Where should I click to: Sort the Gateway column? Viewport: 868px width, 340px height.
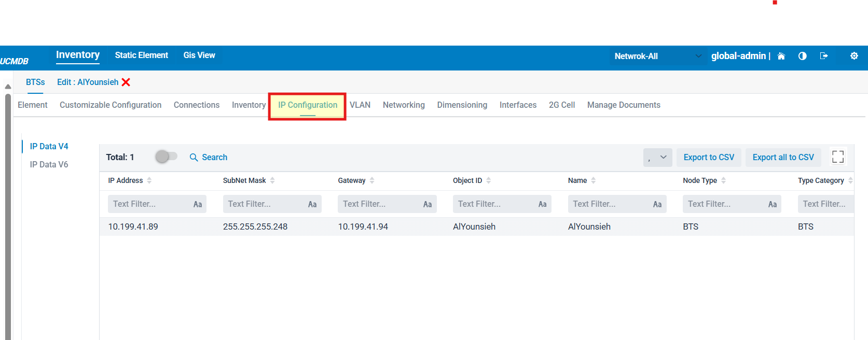tap(372, 180)
